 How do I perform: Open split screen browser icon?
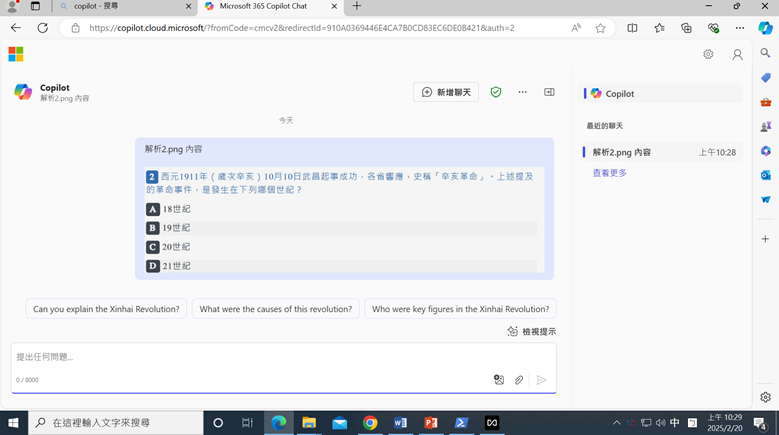click(632, 28)
